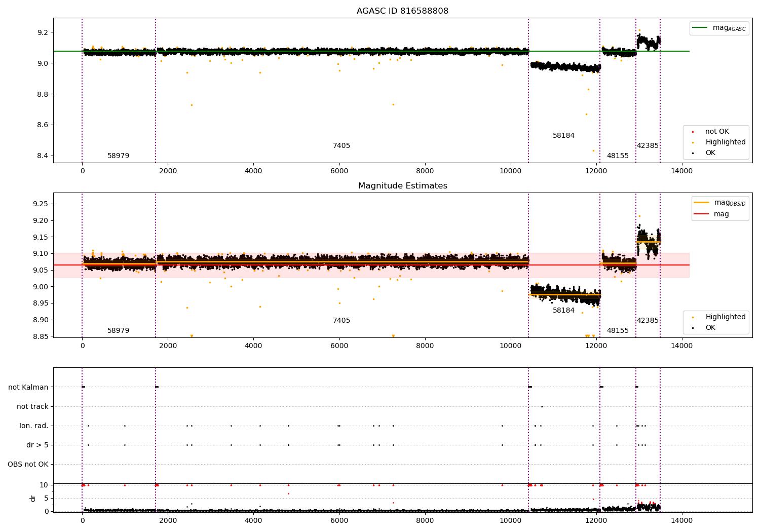Viewport: 760px width, 532px height.
Task: Click the 'dr > 5' axis label
Action: pos(37,445)
